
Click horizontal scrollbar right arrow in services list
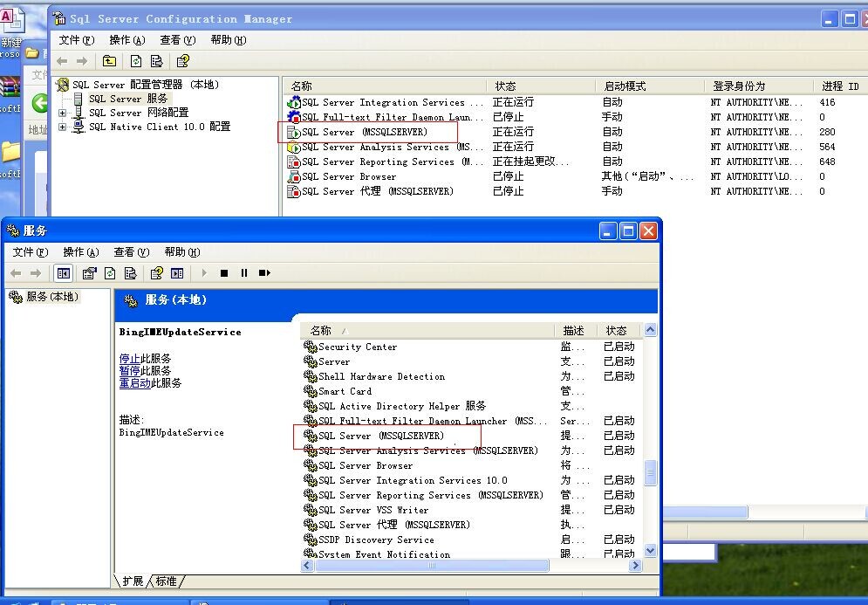(636, 565)
